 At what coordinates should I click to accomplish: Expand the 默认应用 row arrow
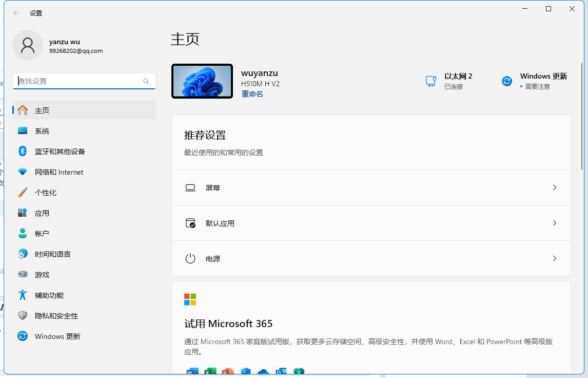tap(554, 223)
